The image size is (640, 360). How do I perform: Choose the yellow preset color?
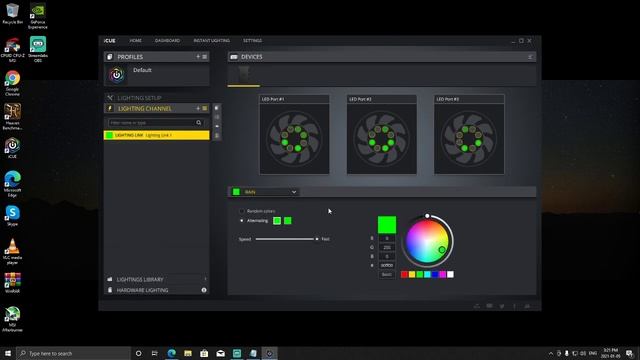click(x=412, y=274)
